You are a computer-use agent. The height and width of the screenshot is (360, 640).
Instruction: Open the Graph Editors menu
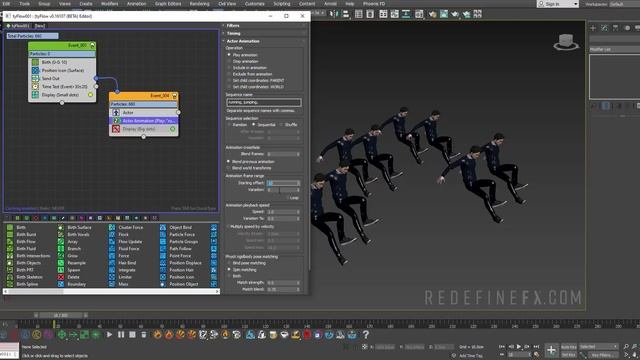168,4
